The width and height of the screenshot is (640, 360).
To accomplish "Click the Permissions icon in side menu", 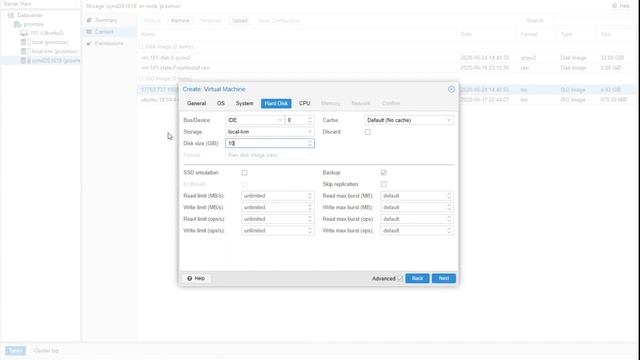I will [x=89, y=43].
